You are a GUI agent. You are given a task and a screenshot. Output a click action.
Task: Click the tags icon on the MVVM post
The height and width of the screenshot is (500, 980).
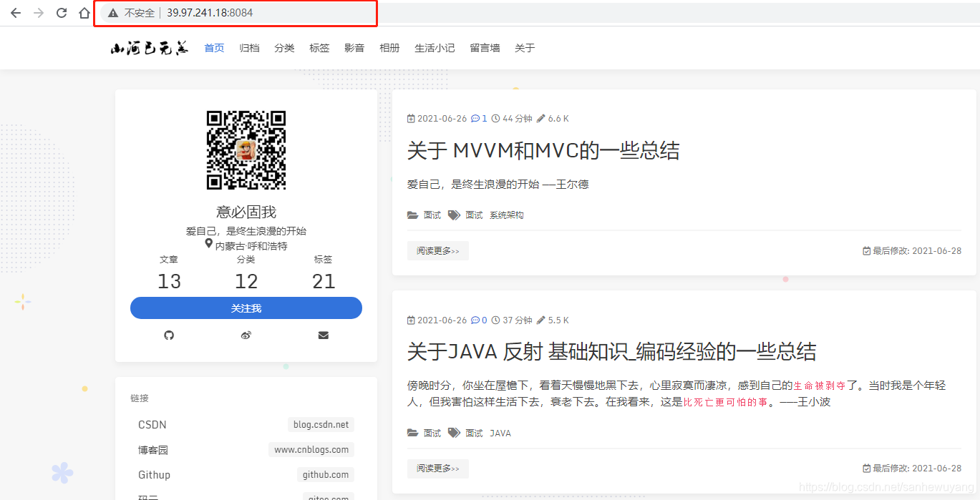tap(454, 215)
